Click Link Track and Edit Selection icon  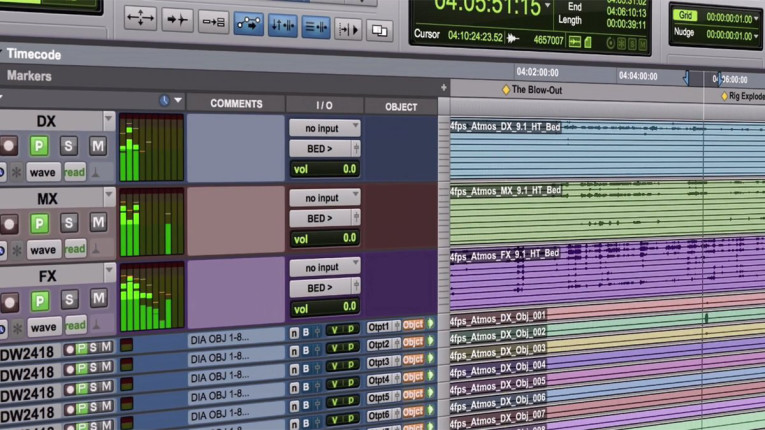tap(316, 27)
